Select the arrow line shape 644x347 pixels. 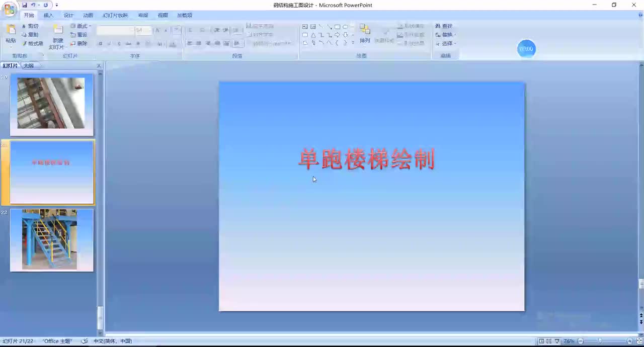[329, 27]
